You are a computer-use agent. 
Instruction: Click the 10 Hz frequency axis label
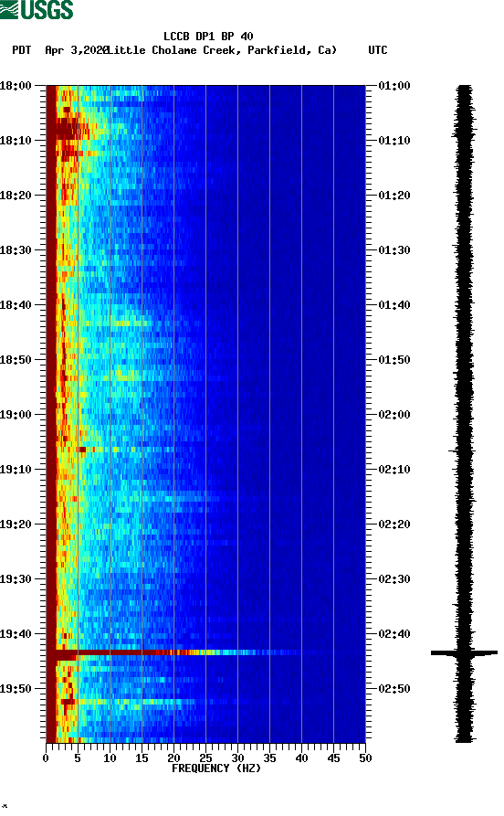110,758
